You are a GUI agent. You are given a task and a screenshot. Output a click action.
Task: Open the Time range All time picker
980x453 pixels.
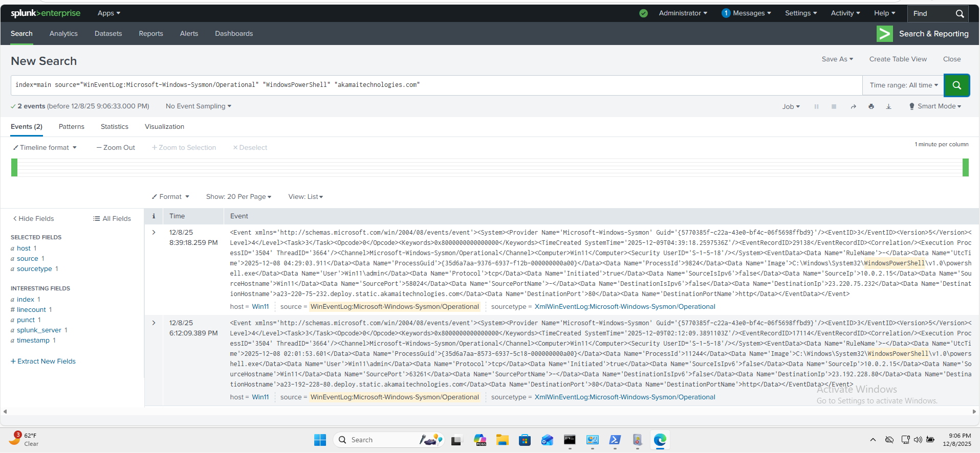[904, 85]
